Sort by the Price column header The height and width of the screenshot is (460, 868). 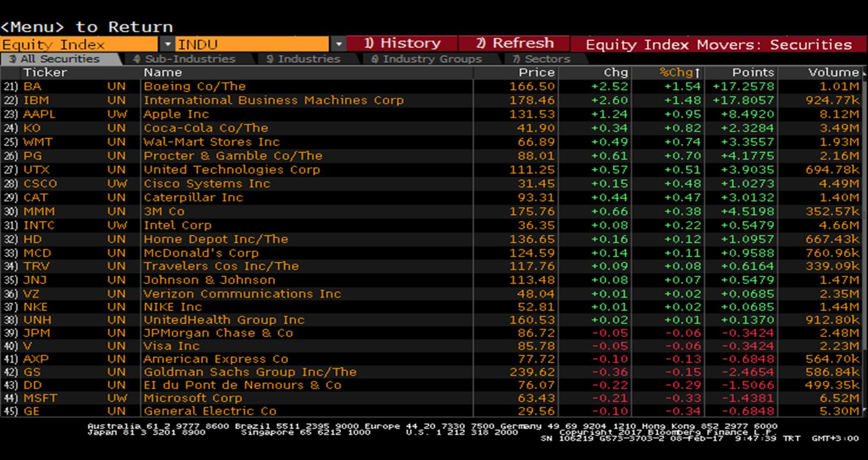[536, 73]
